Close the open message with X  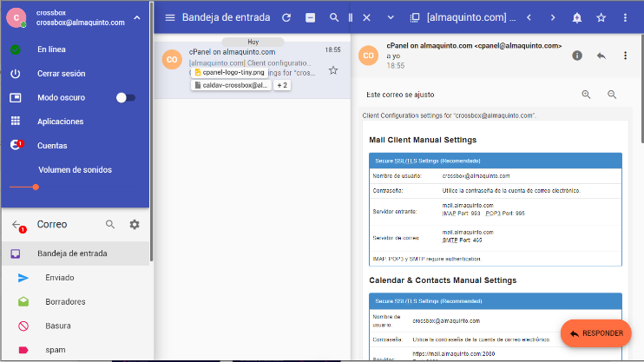point(367,17)
